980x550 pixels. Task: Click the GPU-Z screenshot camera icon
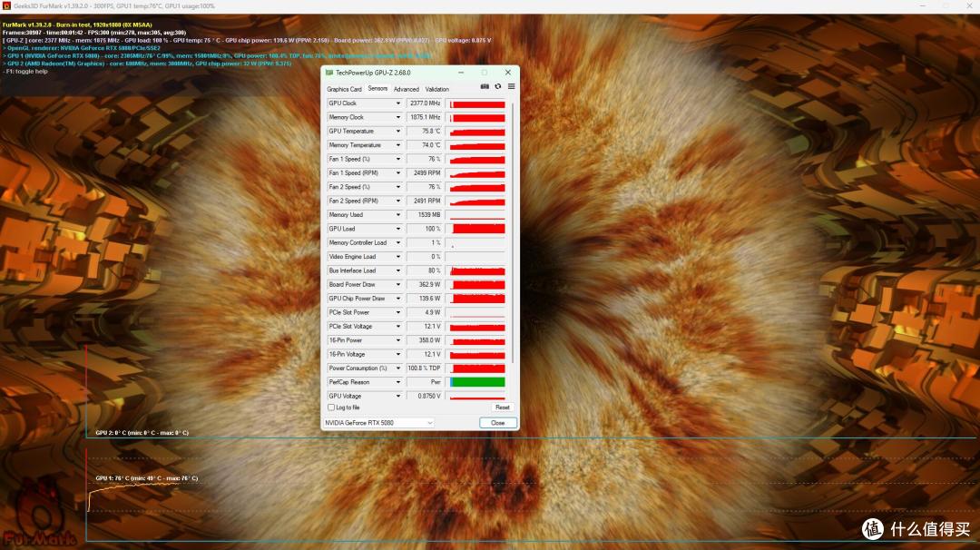tap(485, 87)
